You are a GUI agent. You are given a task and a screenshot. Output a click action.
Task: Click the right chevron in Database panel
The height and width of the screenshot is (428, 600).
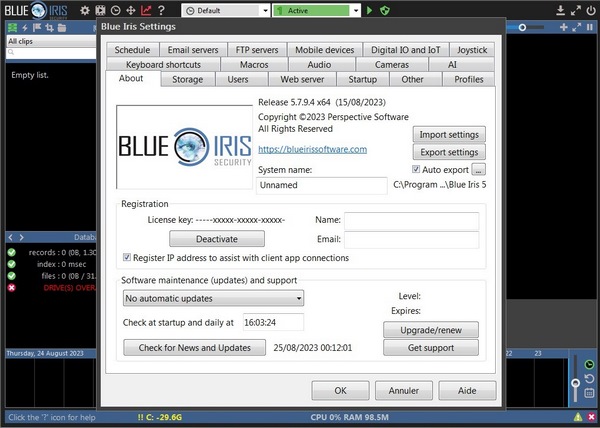pyautogui.click(x=21, y=238)
